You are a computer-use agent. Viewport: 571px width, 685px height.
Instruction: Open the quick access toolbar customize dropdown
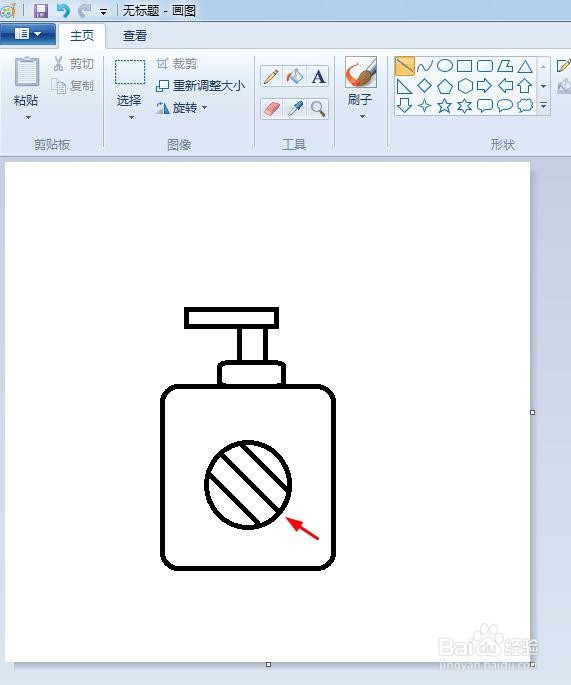(104, 12)
